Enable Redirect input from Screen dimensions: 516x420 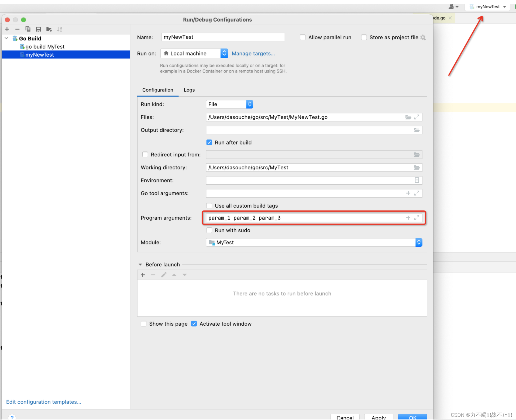point(145,155)
